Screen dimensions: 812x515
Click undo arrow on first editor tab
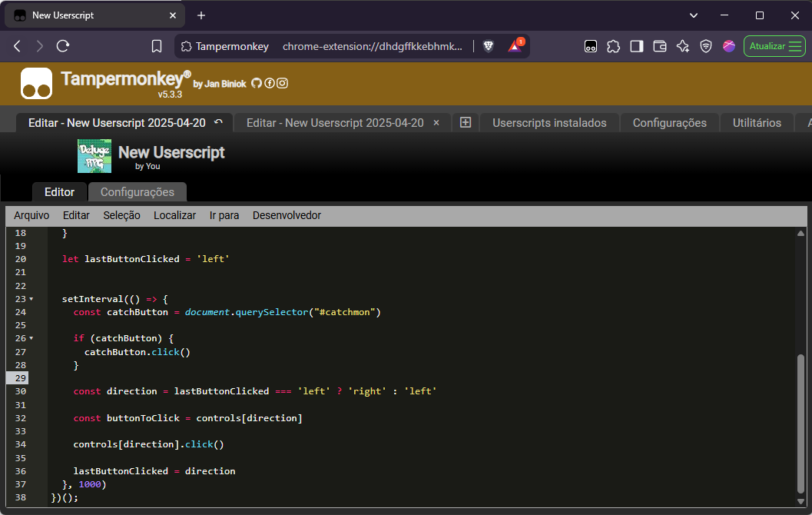(x=218, y=121)
